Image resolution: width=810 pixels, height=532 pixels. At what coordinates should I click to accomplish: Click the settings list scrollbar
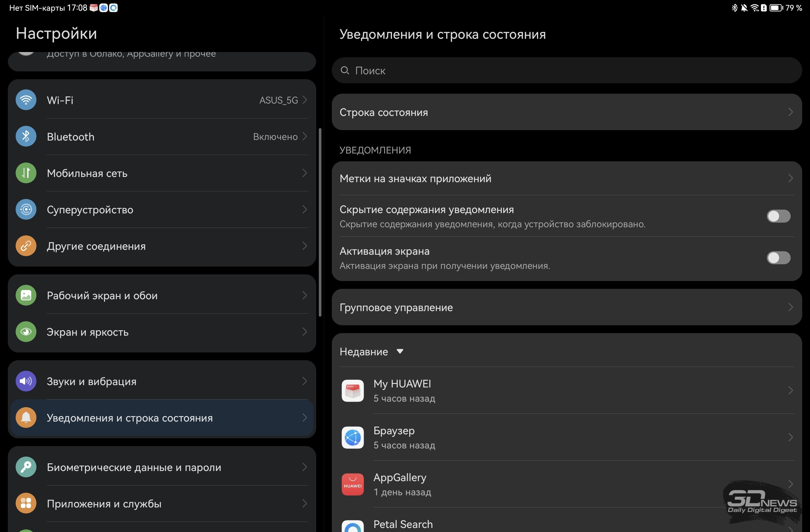coord(320,222)
